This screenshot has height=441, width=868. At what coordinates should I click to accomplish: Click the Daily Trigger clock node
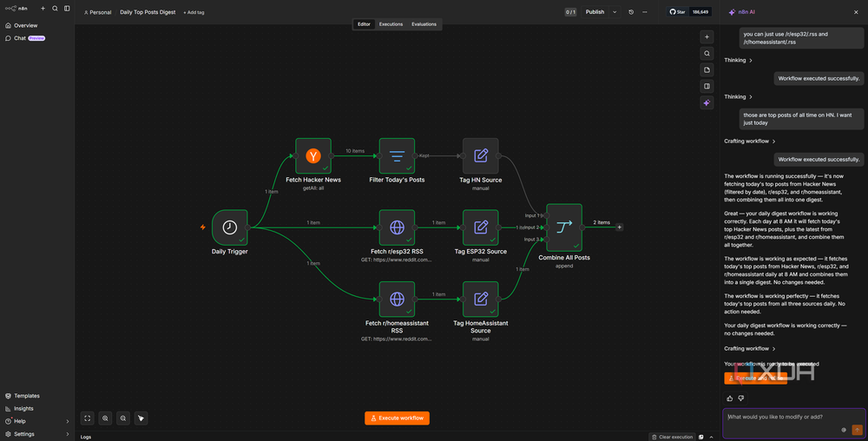coord(230,227)
